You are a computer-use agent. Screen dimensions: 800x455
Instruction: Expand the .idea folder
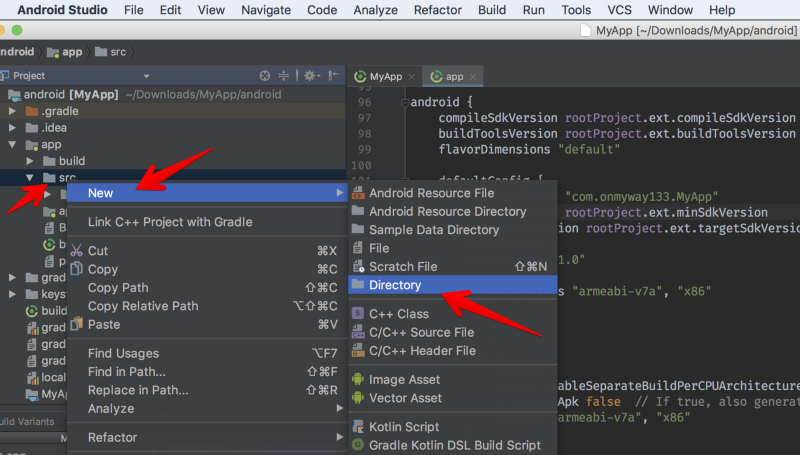click(12, 128)
